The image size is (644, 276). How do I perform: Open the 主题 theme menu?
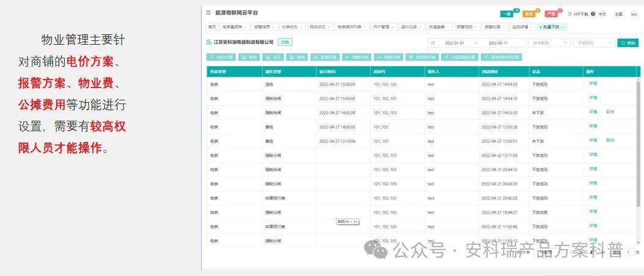pyautogui.click(x=618, y=14)
